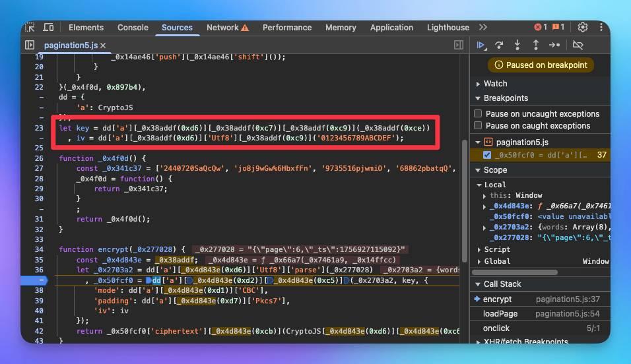Toggle the file navigator sidebar icon
This screenshot has height=364, width=631.
30,45
